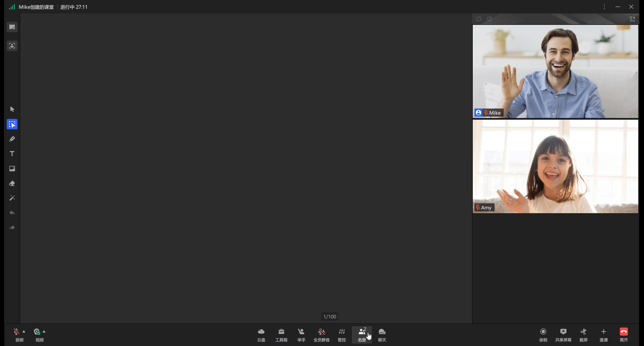Collapse the video side panel
Viewport: 644px width, 346px height.
(632, 19)
